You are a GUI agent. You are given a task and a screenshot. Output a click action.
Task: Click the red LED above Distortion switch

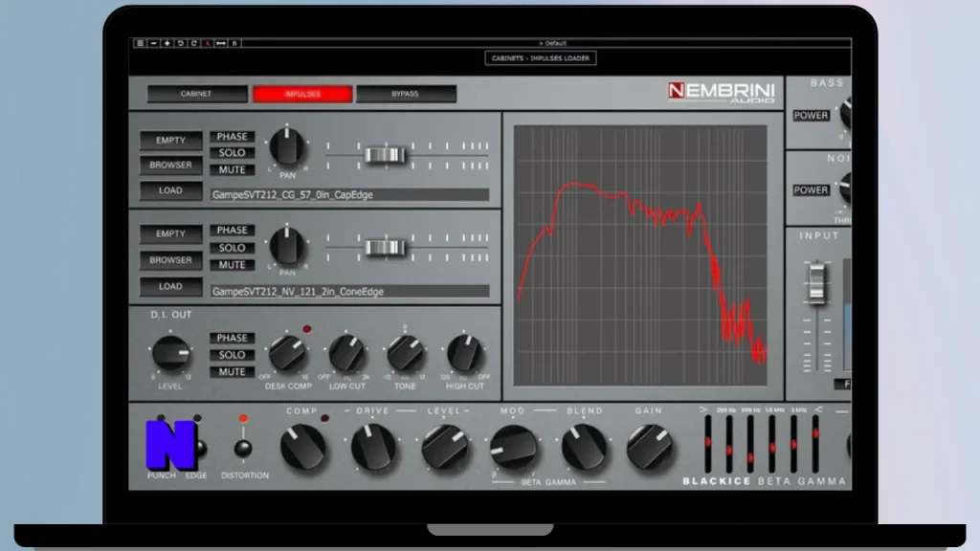(243, 418)
